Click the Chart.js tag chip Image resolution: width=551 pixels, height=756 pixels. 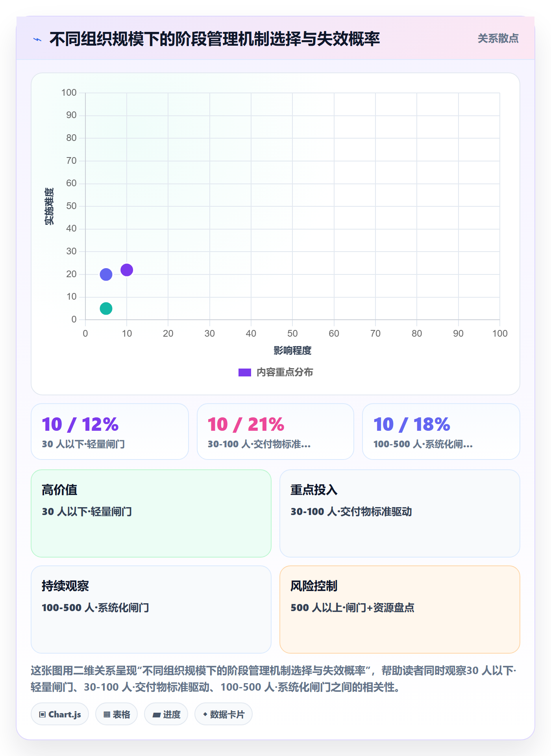coord(60,714)
